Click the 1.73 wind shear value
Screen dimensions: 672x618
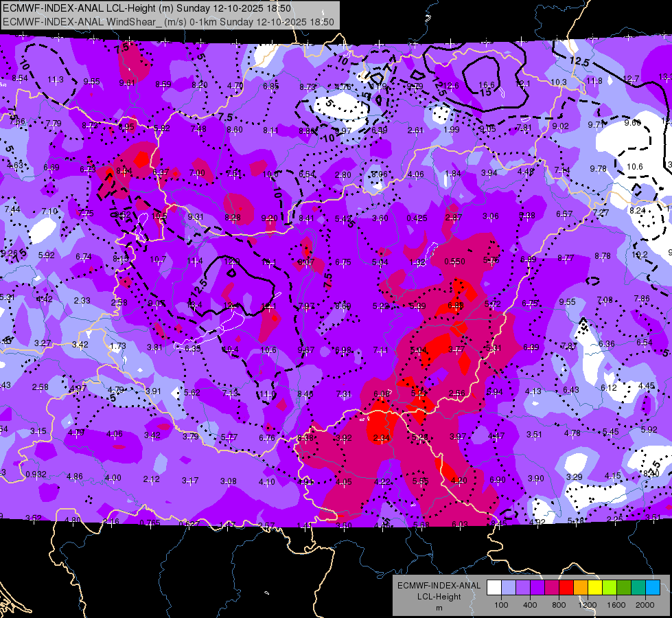pyautogui.click(x=118, y=345)
